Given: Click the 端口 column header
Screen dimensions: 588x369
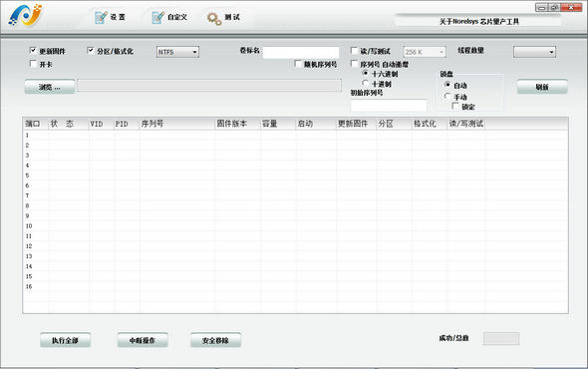Looking at the screenshot, I should [35, 124].
